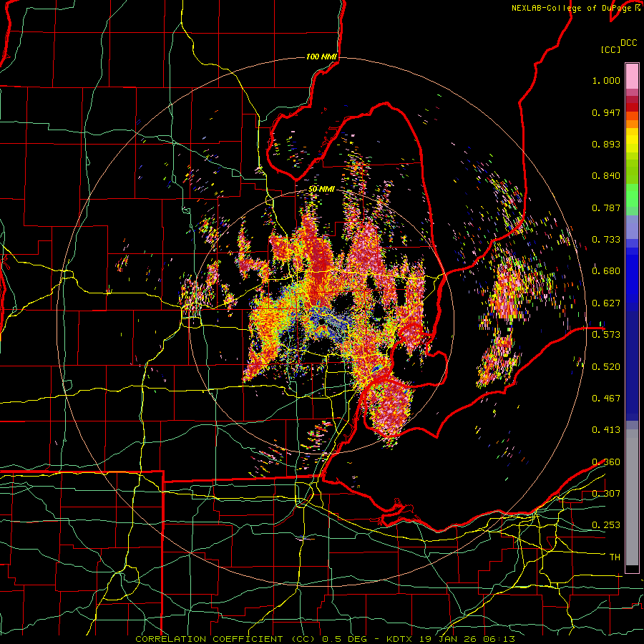Viewport: 644px width, 644px height.
Task: Select the 0.680 legend value
Action: [606, 271]
